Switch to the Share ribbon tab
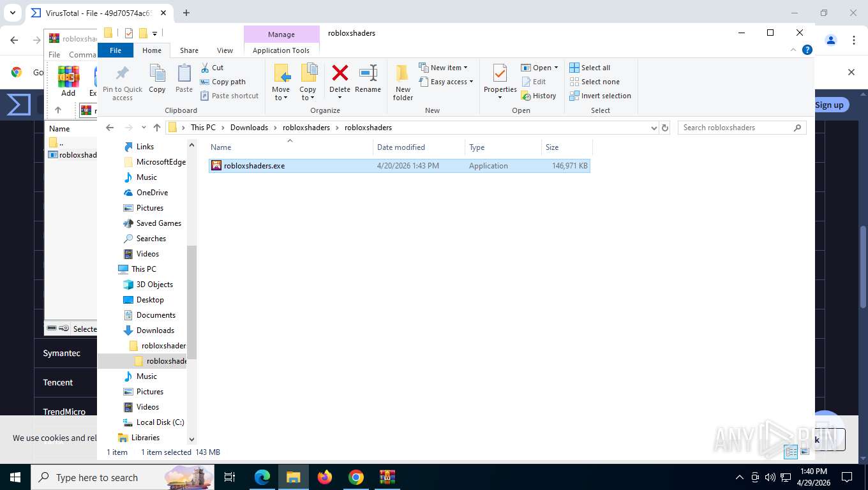 tap(189, 50)
